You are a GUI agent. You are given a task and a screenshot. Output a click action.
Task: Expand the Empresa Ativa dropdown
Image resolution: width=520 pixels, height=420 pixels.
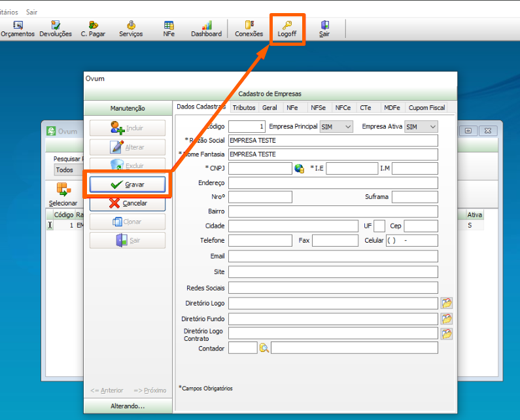(432, 127)
